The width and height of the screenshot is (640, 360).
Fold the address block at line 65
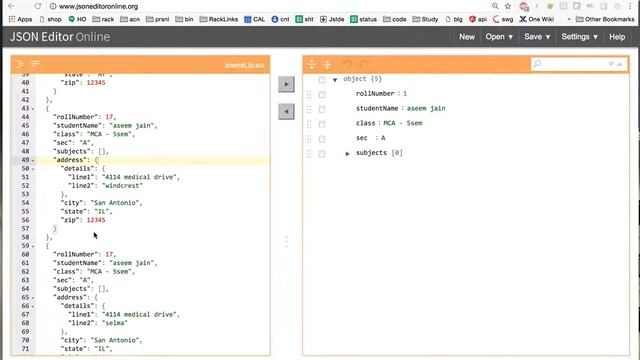tap(33, 298)
